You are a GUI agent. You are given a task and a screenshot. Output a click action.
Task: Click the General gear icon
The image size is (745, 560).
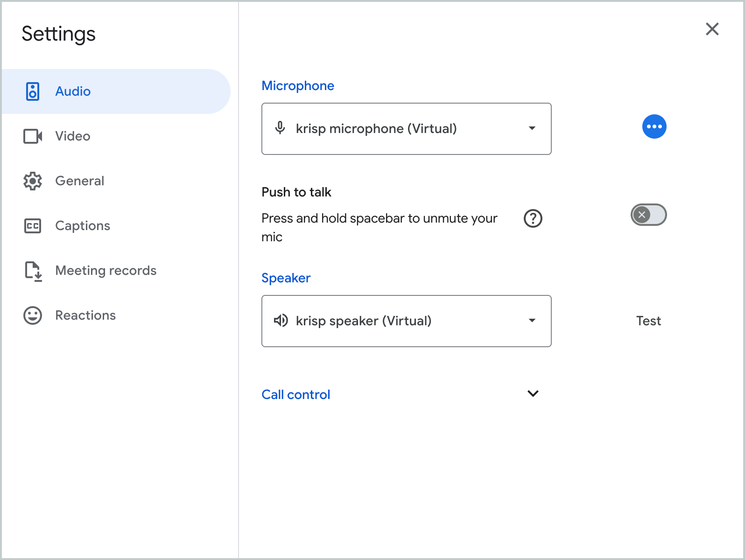pos(33,181)
